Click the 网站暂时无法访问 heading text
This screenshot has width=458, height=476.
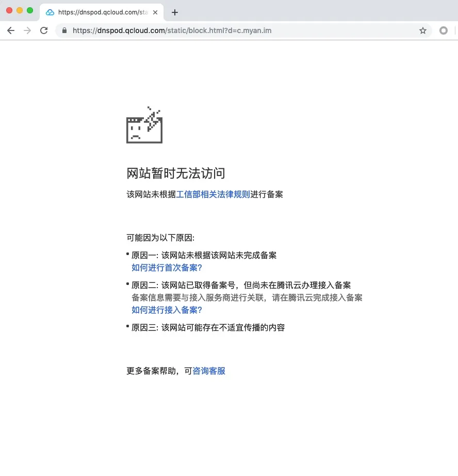(176, 173)
